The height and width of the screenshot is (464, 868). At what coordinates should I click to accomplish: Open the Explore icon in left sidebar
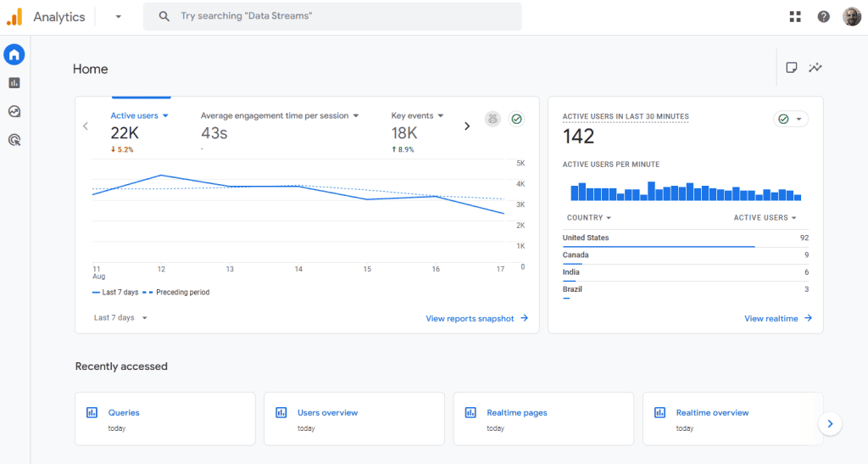[14, 111]
